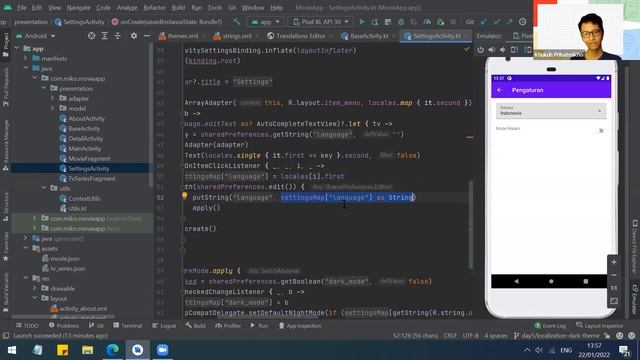The image size is (640, 360).
Task: Open the Bahasa Indonesia dropdown in emulator
Action: (x=551, y=111)
